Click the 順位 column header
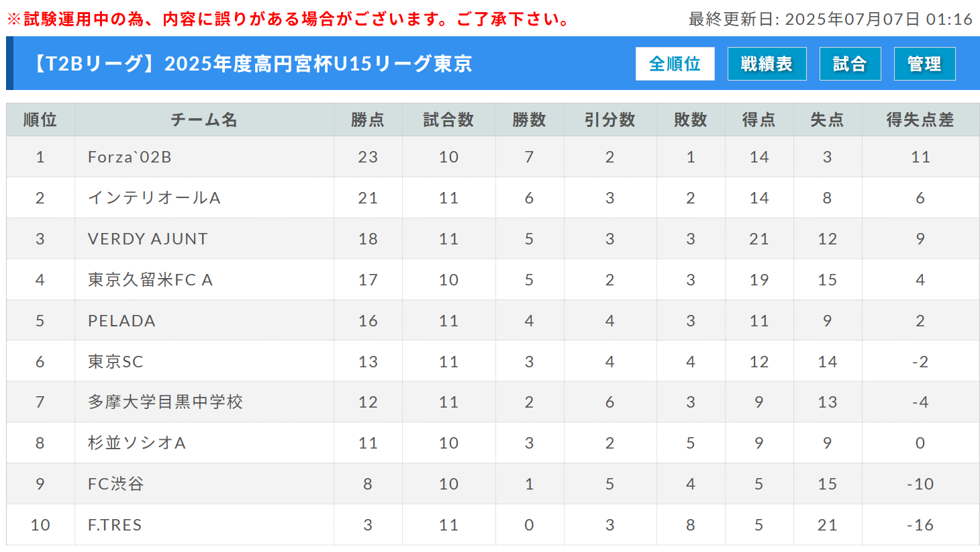Image resolution: width=980 pixels, height=552 pixels. 40,120
